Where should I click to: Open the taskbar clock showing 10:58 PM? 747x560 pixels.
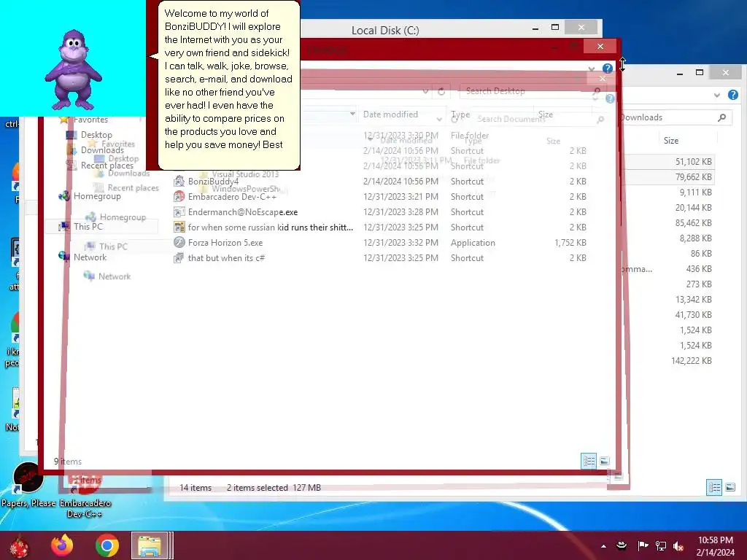(715, 546)
